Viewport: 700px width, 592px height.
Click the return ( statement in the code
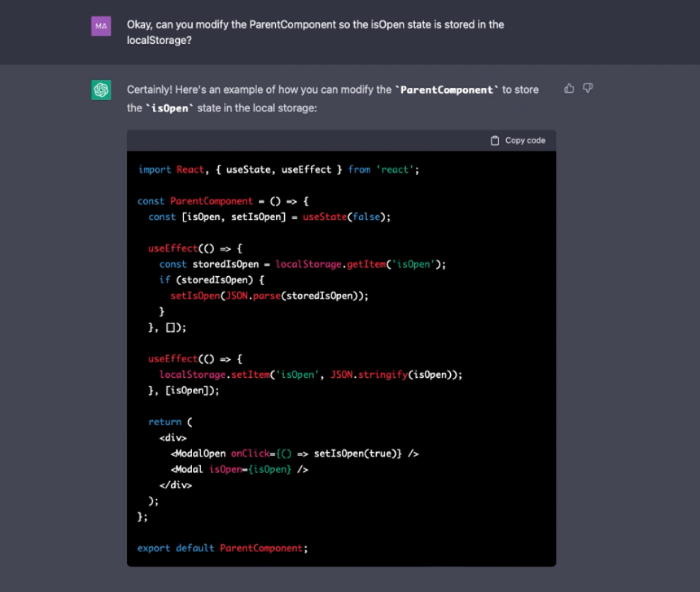click(170, 422)
